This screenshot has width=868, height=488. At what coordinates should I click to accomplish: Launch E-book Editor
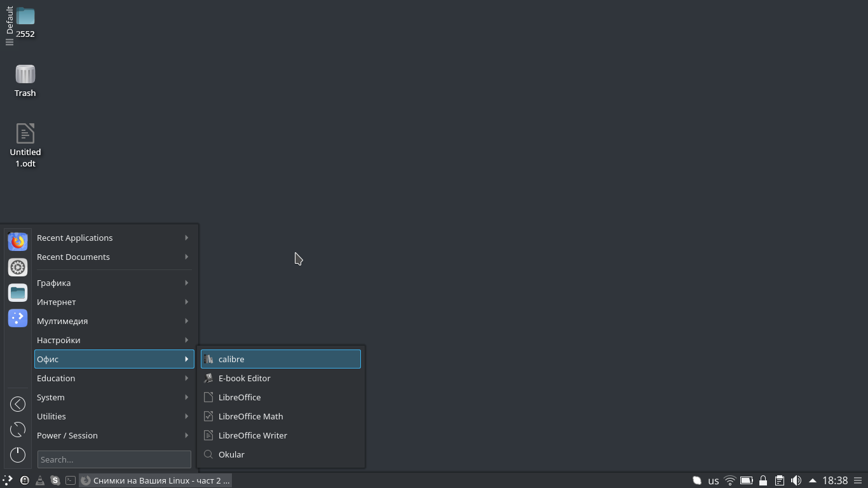[281, 378]
